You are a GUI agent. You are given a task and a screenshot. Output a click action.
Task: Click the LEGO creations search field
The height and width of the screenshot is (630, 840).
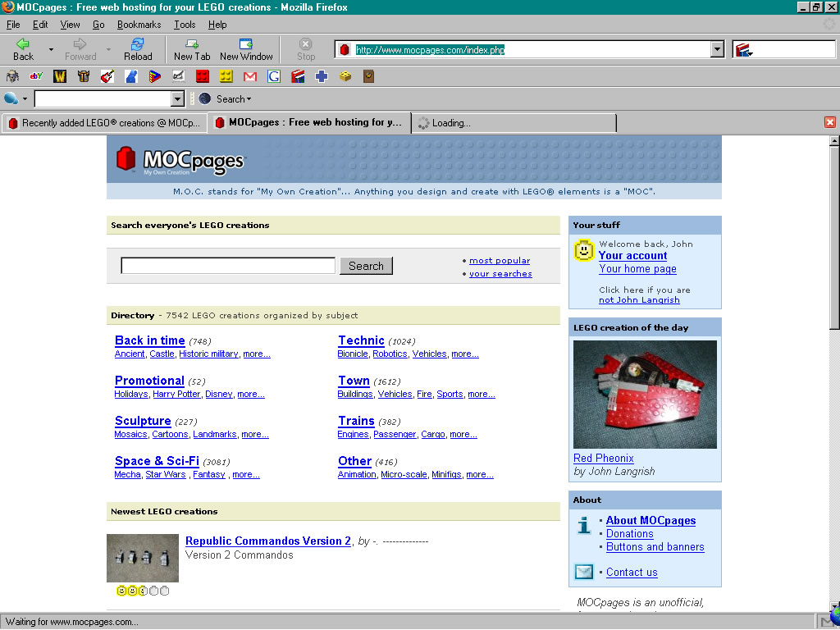(x=228, y=265)
